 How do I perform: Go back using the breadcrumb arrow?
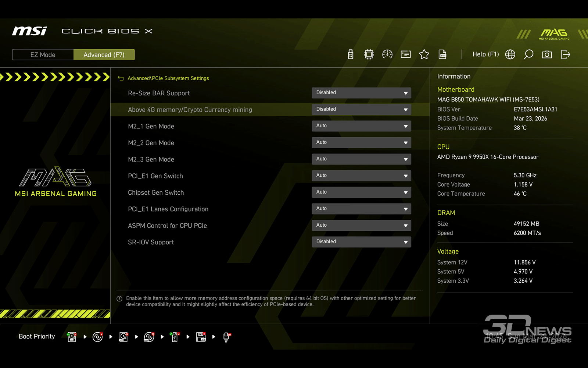tap(121, 78)
